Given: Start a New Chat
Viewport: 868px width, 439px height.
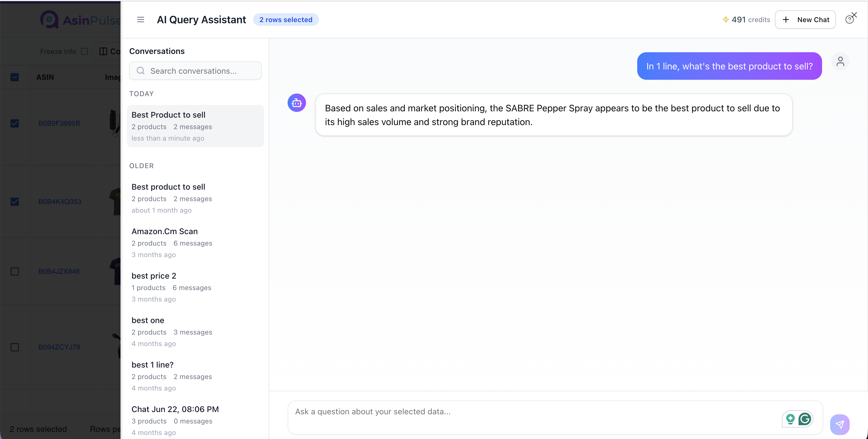Looking at the screenshot, I should (x=805, y=20).
